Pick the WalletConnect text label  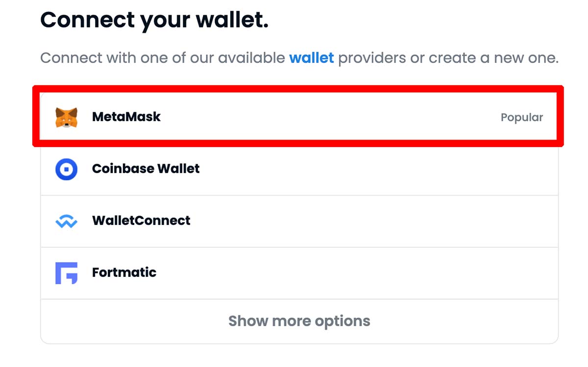tap(141, 220)
